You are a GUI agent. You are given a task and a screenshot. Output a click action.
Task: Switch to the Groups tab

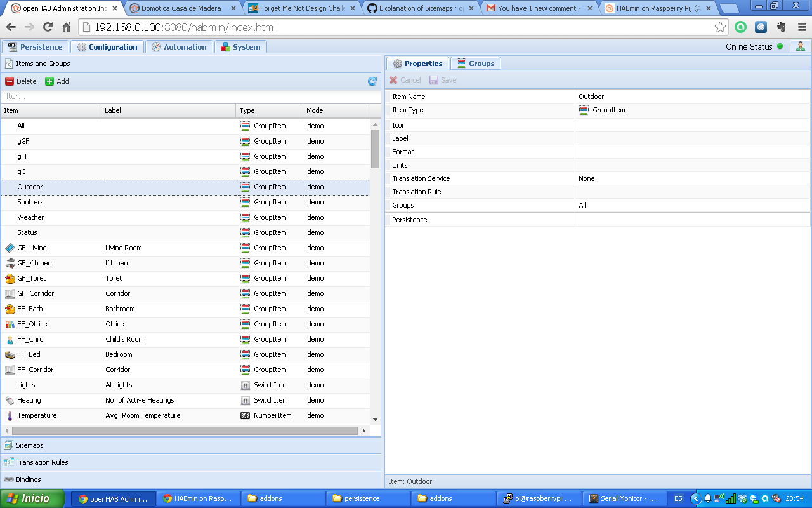tap(476, 63)
